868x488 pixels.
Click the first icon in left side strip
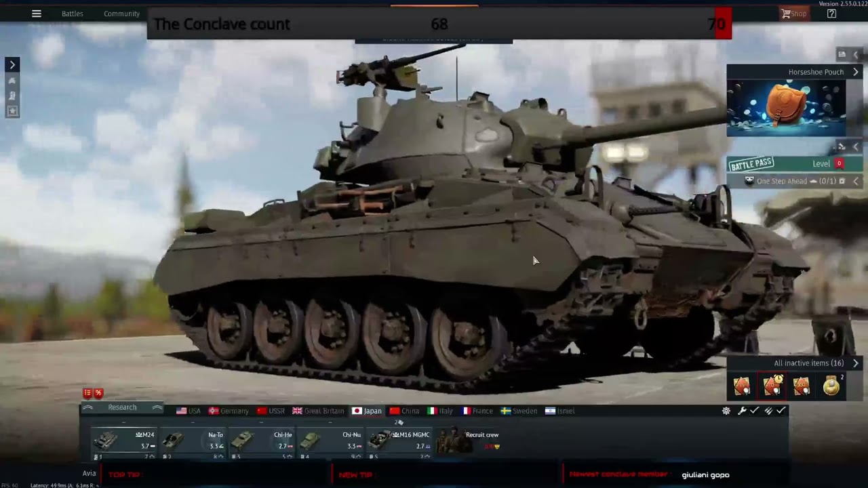click(x=12, y=81)
